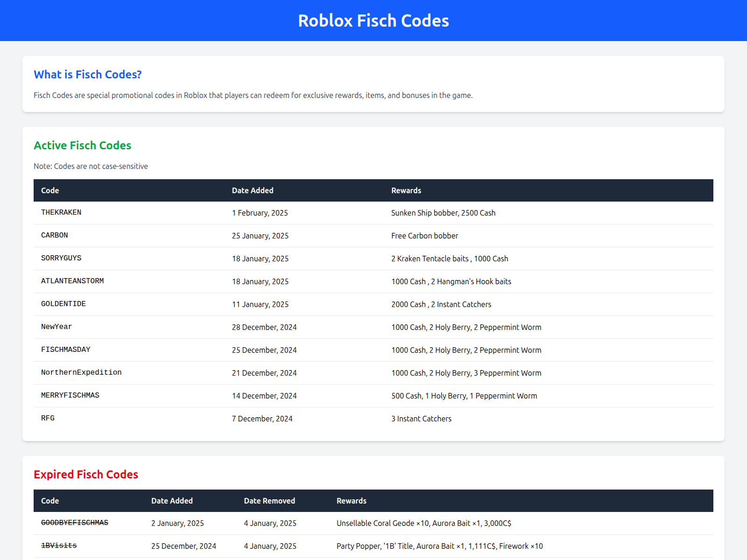
Task: Click the 2000 Cash, 2 Instant Catchers reward
Action: tap(441, 304)
